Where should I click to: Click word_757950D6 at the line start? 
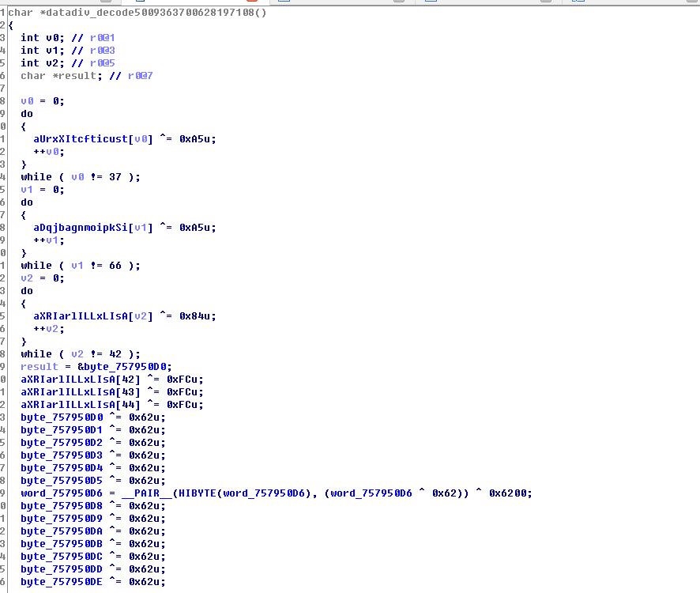[62, 493]
